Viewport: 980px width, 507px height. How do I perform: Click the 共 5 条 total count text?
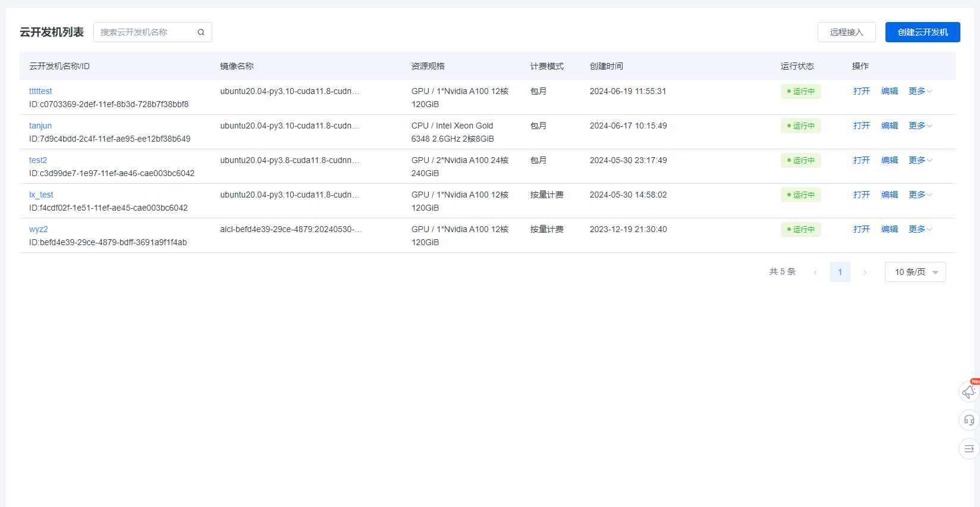tap(783, 271)
